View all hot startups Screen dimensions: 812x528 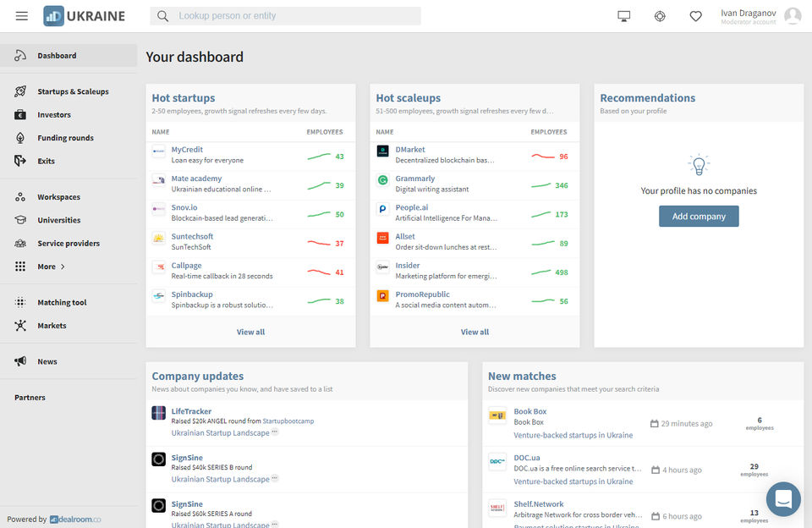(x=250, y=333)
